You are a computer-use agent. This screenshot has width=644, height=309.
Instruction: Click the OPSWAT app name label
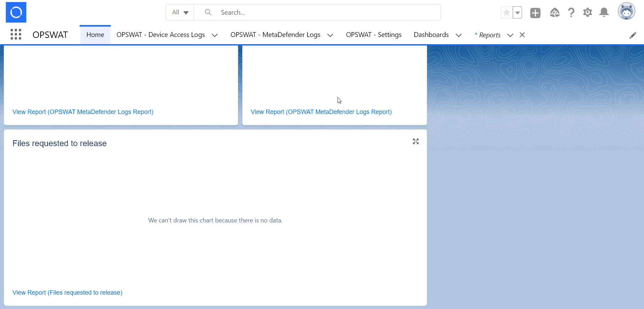pyautogui.click(x=50, y=35)
